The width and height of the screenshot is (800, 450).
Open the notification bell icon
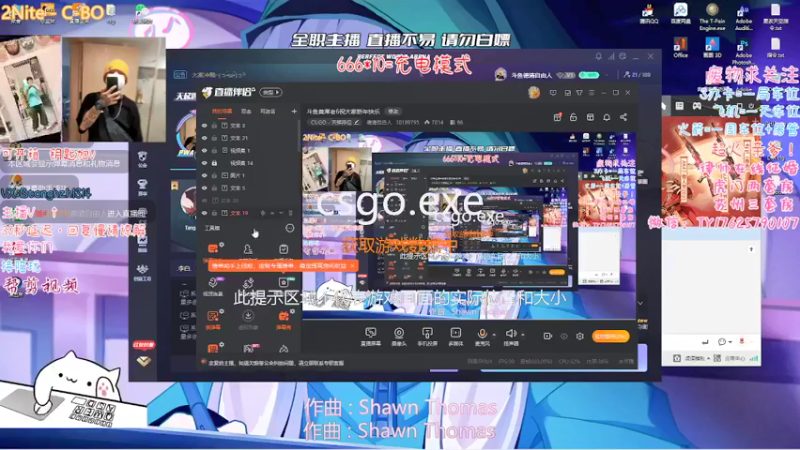pyautogui.click(x=607, y=117)
